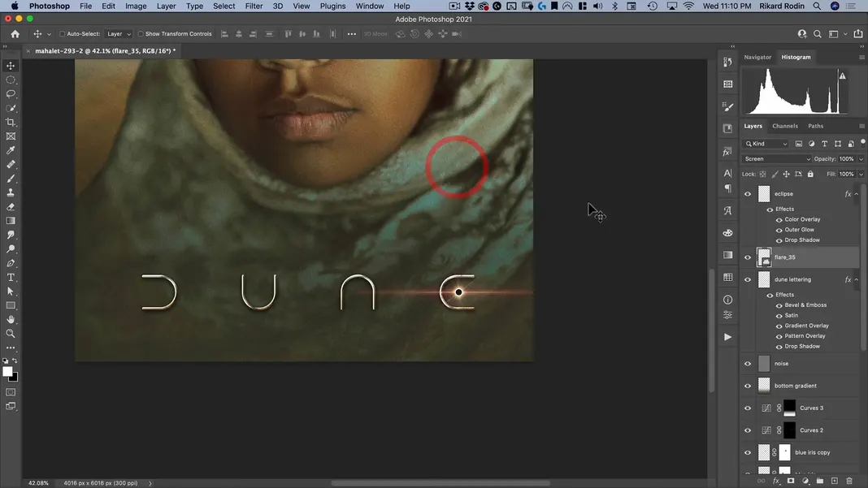Toggle Quick Mask mode button
The image size is (868, 488).
pyautogui.click(x=11, y=392)
